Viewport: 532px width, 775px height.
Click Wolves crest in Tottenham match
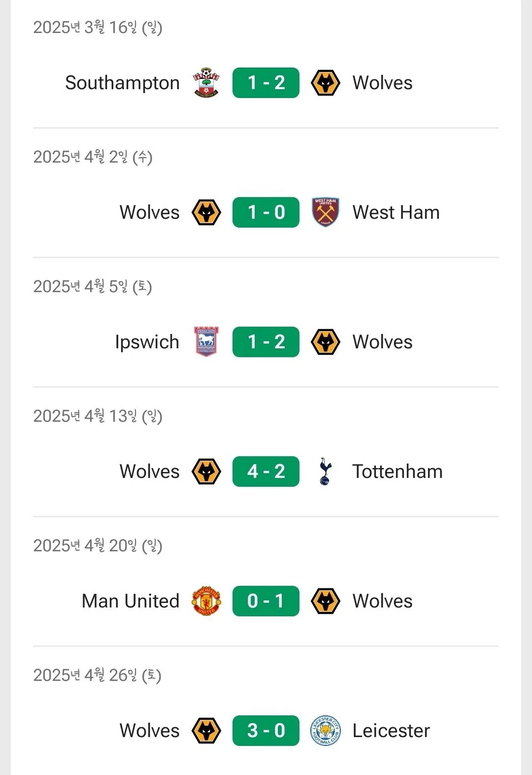[206, 472]
